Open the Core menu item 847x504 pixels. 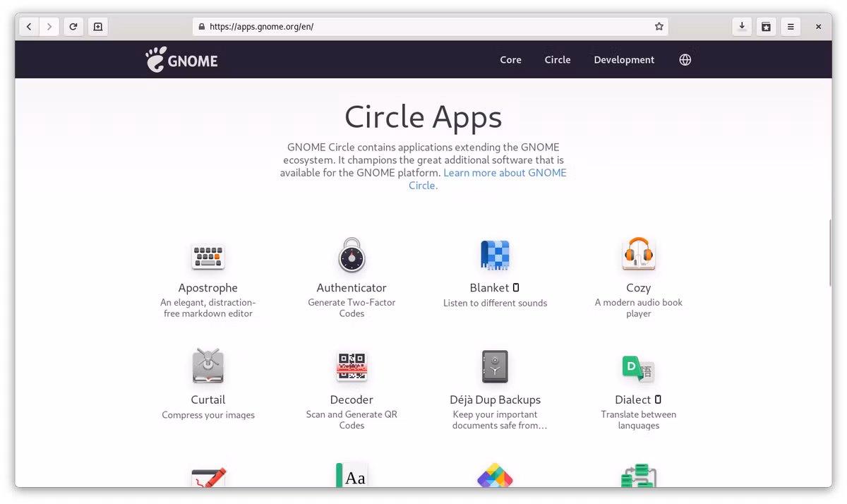point(510,60)
